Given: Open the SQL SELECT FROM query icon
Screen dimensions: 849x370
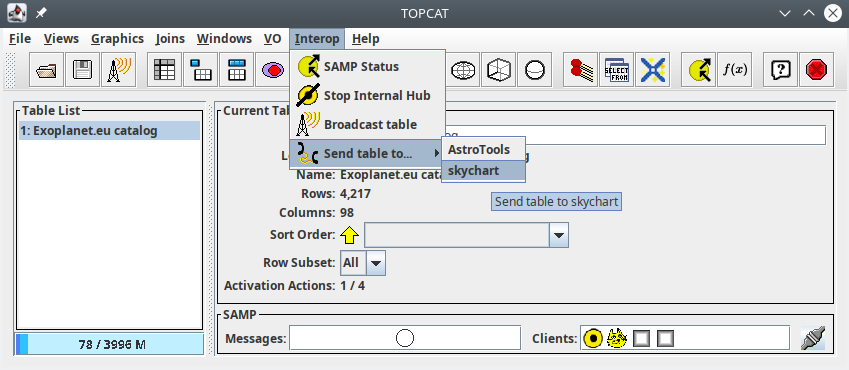Looking at the screenshot, I should tap(616, 70).
